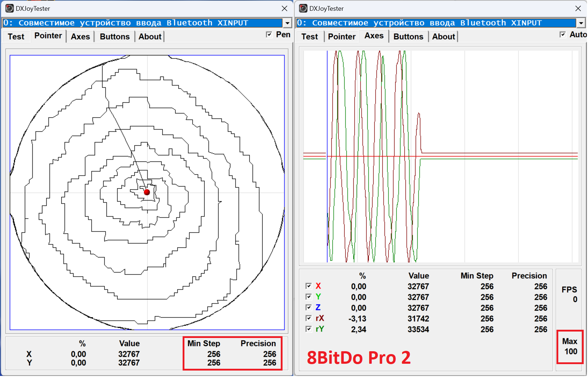The height and width of the screenshot is (377, 588).
Task: Click the dark red rX axis label
Action: [x=320, y=318]
